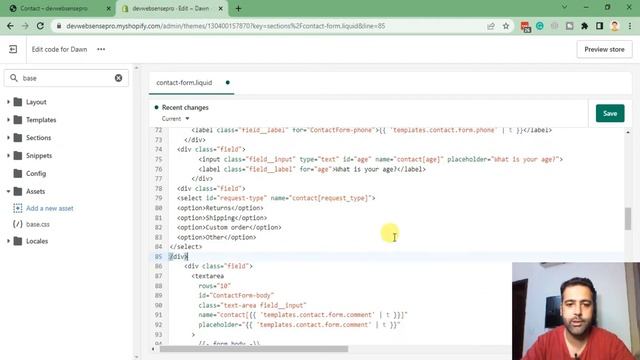Open the base.css file
The height and width of the screenshot is (360, 640).
click(x=38, y=224)
